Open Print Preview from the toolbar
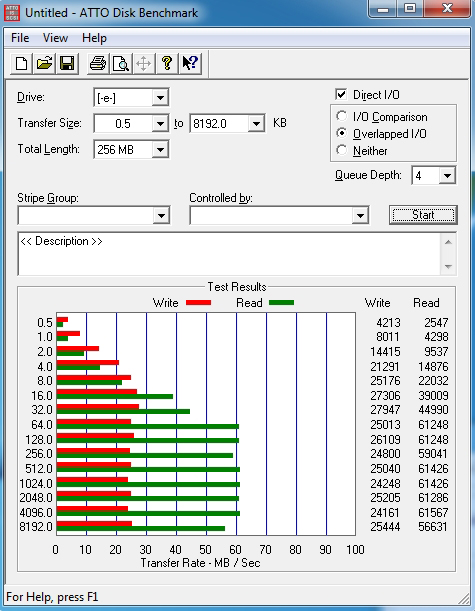This screenshot has width=475, height=611. [x=121, y=63]
